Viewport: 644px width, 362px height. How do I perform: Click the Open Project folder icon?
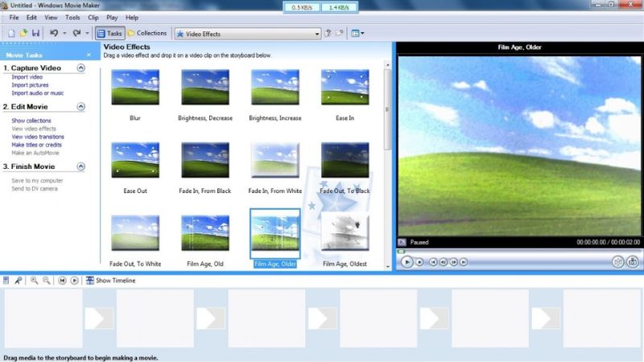(x=23, y=33)
